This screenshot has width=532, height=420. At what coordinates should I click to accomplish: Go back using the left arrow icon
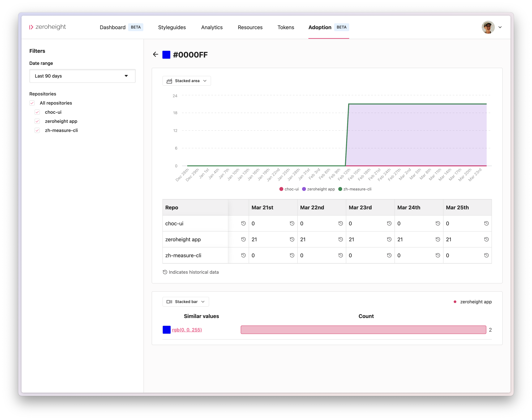pos(155,54)
